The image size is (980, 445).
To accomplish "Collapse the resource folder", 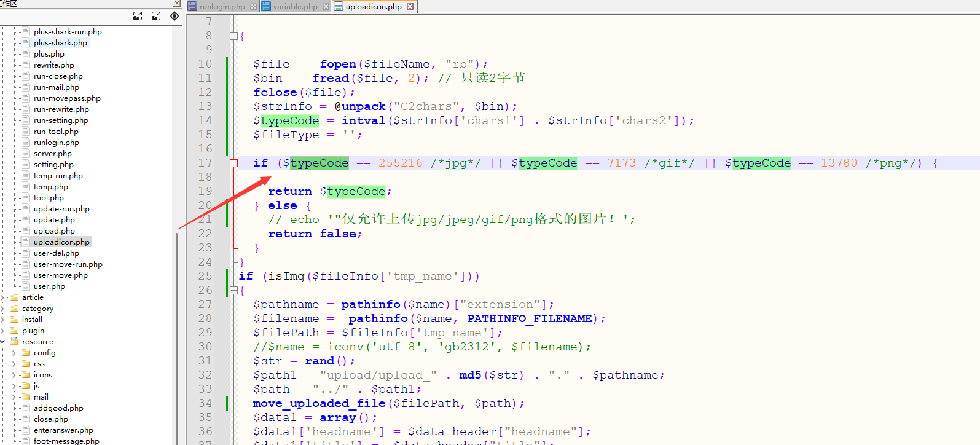I will (3, 342).
